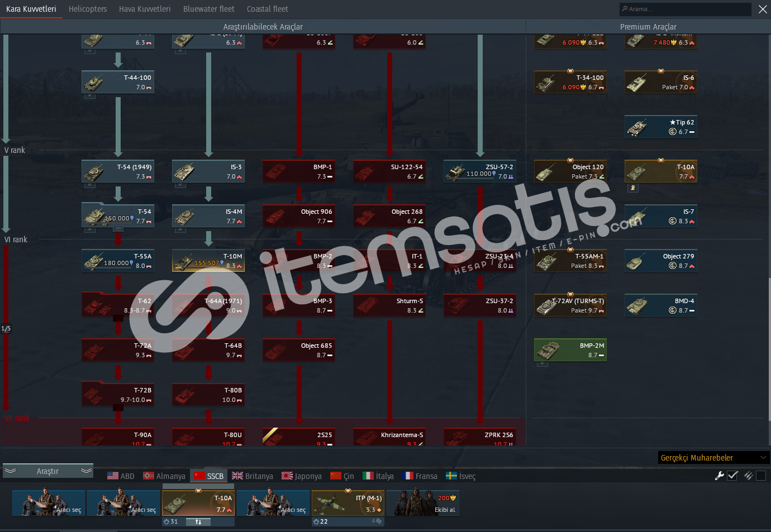
Task: Click the first Aracı seç crew slot
Action: [49, 503]
